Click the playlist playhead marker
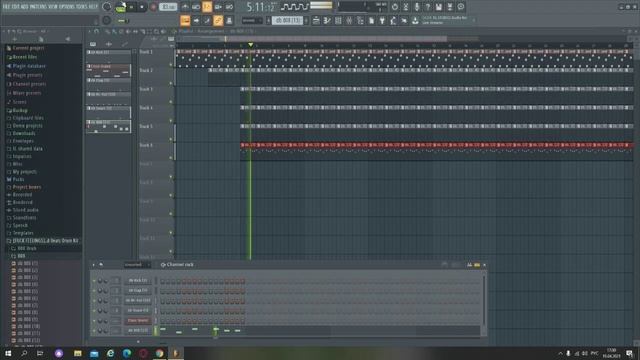Screen dimensions: 640x360 click(251, 44)
